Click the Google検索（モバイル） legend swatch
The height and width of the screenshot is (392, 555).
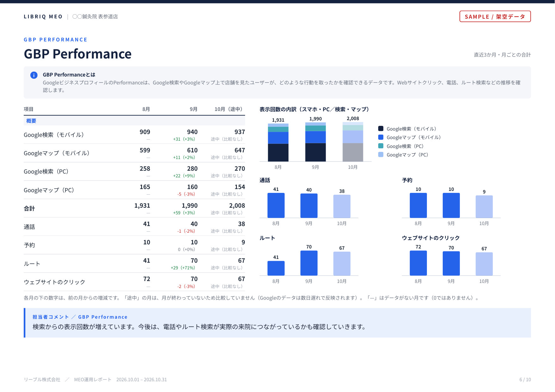381,129
